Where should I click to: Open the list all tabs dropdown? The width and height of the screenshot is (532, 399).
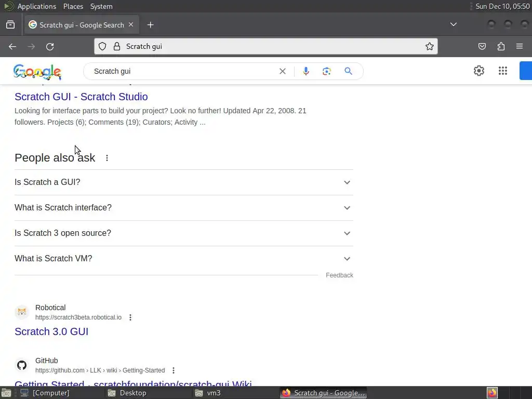[453, 24]
